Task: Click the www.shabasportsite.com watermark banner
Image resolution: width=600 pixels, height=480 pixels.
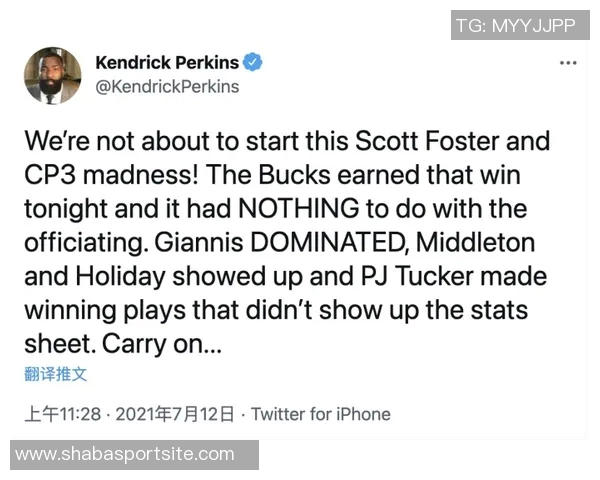Action: [x=125, y=455]
